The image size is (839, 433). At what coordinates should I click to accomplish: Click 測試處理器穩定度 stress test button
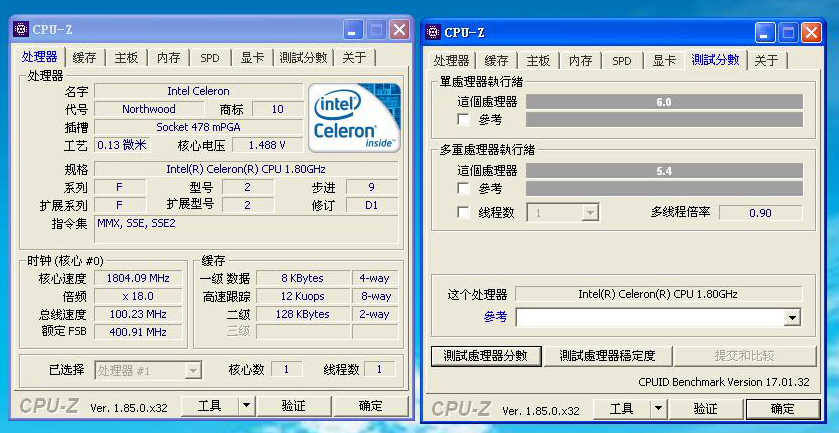607,356
